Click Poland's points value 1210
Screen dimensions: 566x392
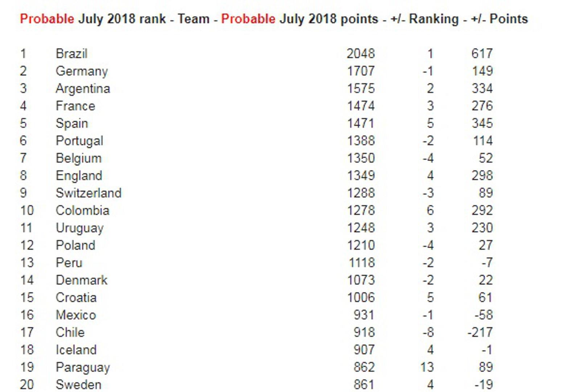click(x=361, y=245)
